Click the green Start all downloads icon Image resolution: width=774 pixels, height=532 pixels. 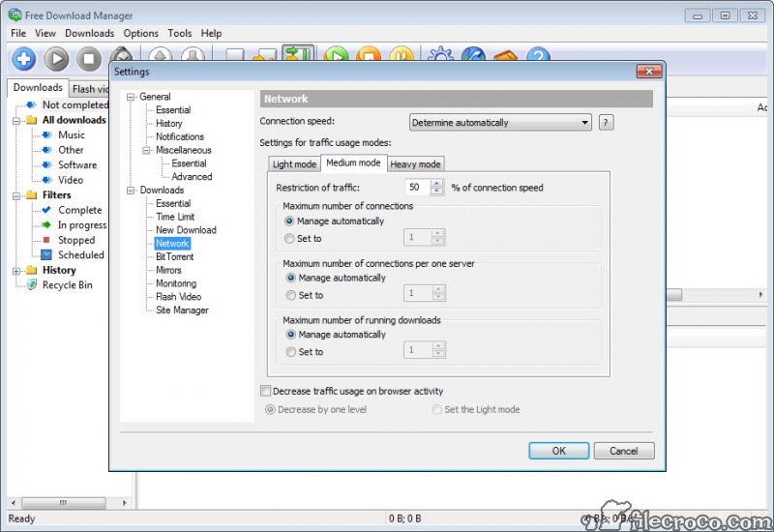coord(337,53)
